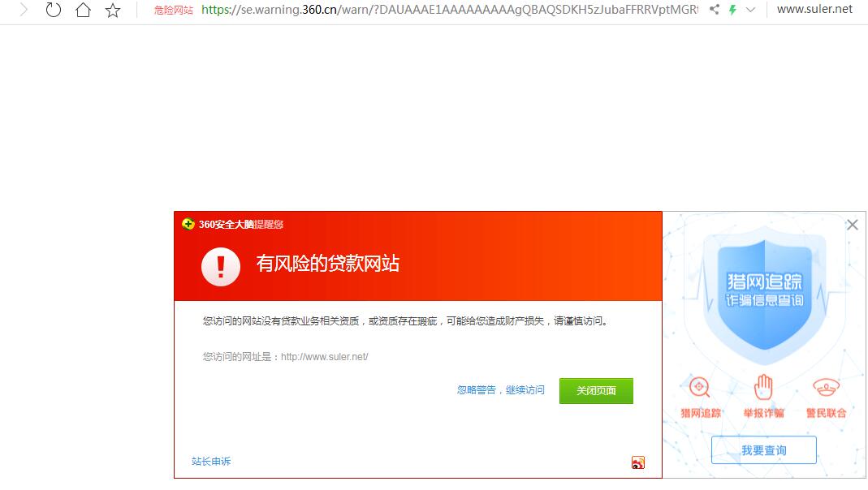Reload the page with refresh icon
Viewport: 868px width, 490px height.
[53, 10]
